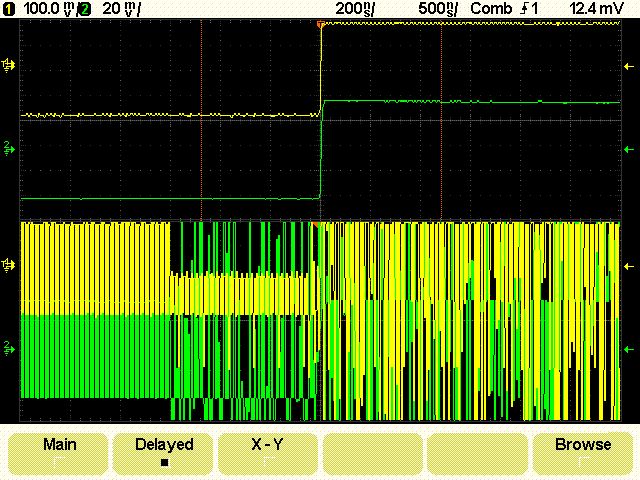The image size is (640, 480).
Task: Open the Browse softkey
Action: (x=583, y=454)
